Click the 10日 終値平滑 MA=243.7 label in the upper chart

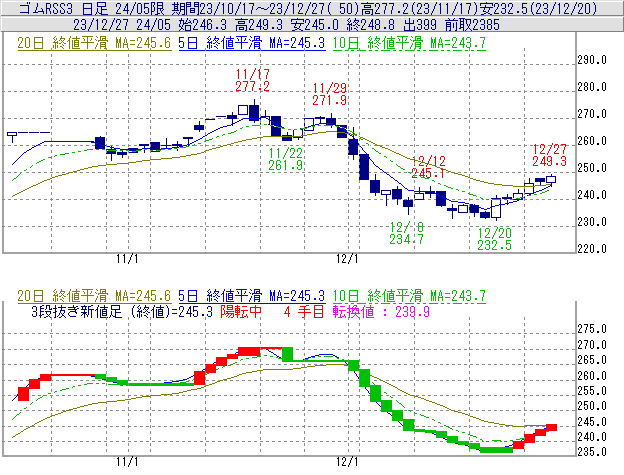coord(409,43)
